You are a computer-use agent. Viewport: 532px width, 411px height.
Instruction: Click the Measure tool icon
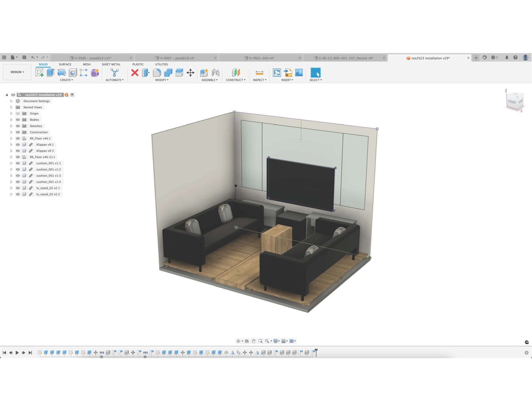pos(259,73)
